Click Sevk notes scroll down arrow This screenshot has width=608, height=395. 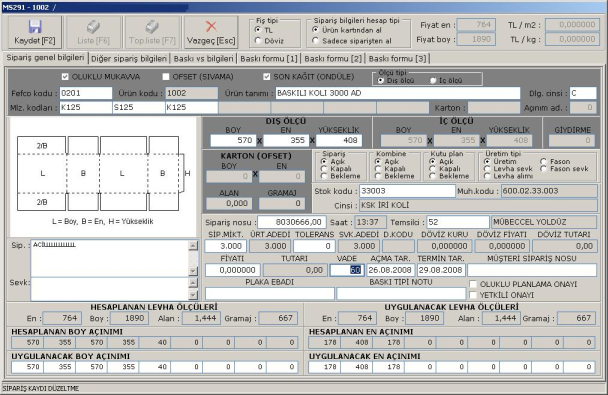pyautogui.click(x=193, y=295)
